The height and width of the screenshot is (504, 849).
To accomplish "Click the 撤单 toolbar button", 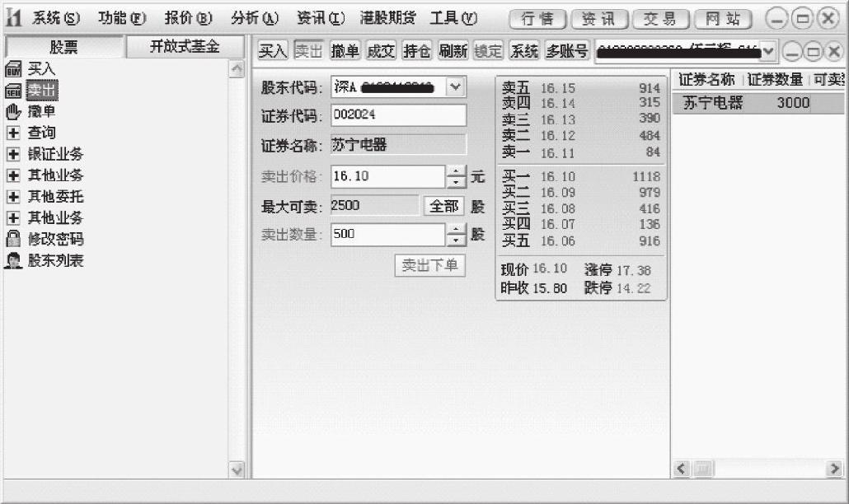I will click(x=345, y=51).
